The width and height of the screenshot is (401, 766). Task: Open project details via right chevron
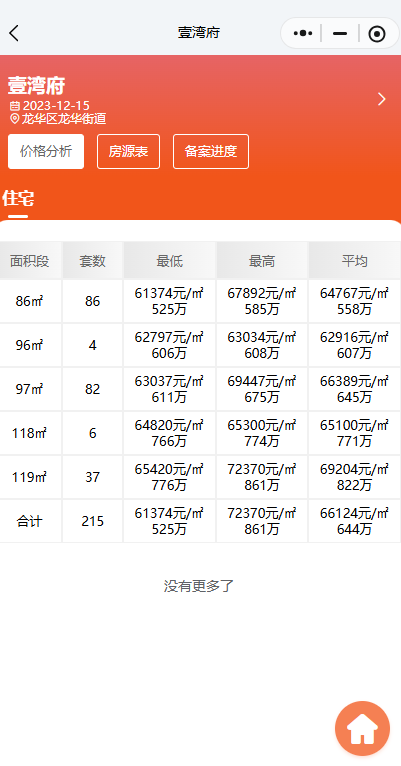tap(382, 99)
